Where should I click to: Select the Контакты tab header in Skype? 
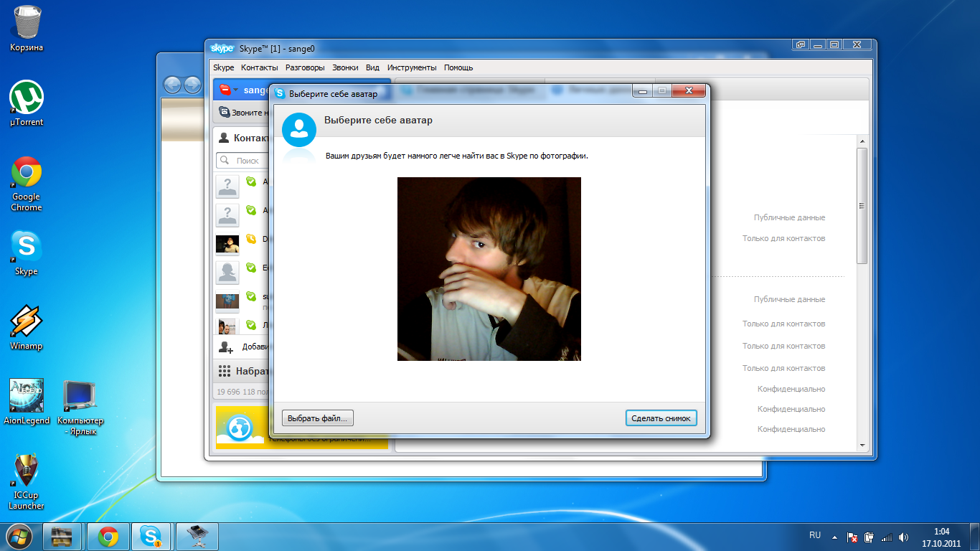point(243,138)
